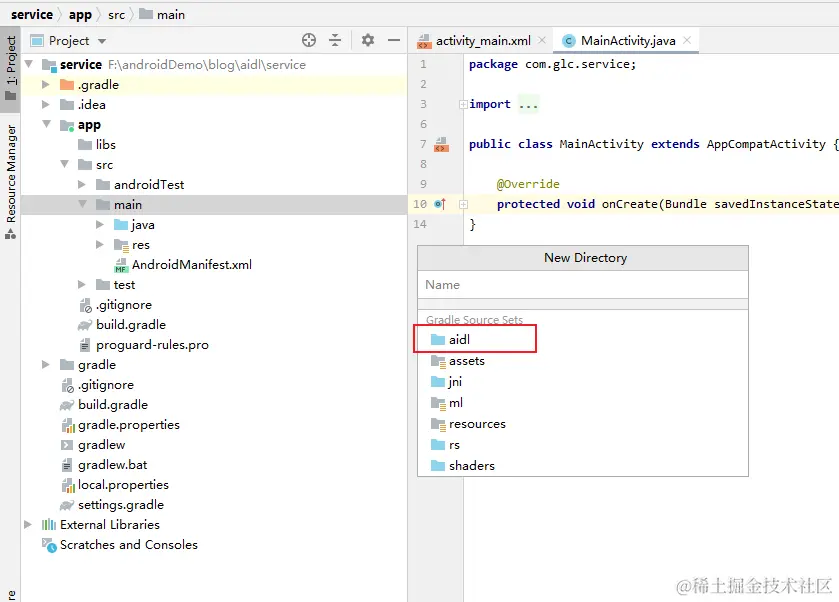This screenshot has height=602, width=839.
Task: Click the app module folder icon
Action: coord(67,125)
